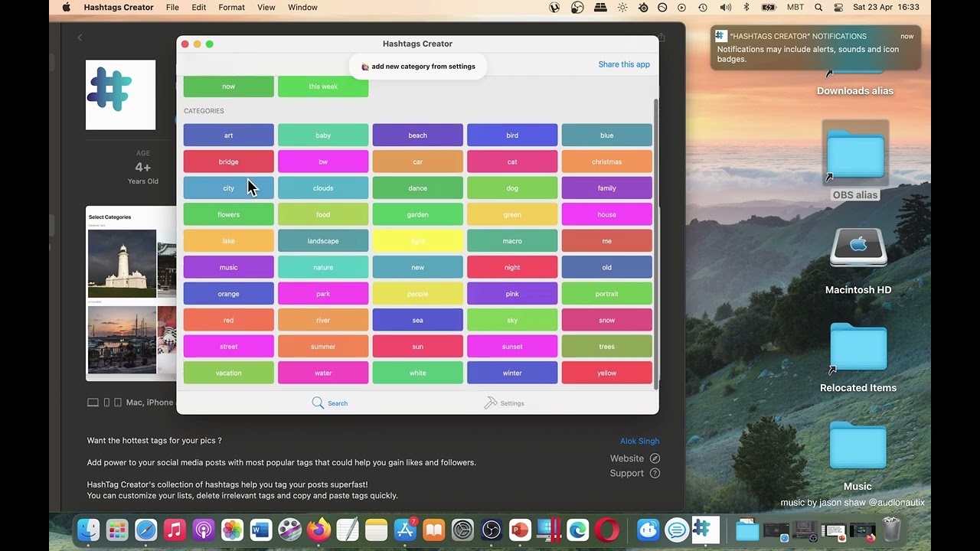Open Safari from the dock
This screenshot has height=551, width=980.
(x=146, y=530)
